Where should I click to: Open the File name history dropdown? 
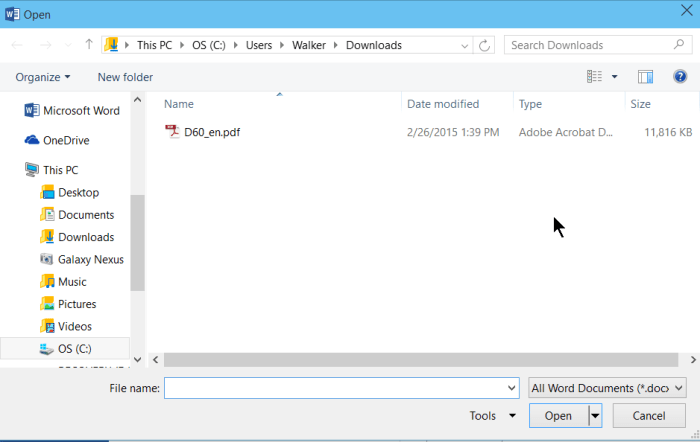[512, 388]
